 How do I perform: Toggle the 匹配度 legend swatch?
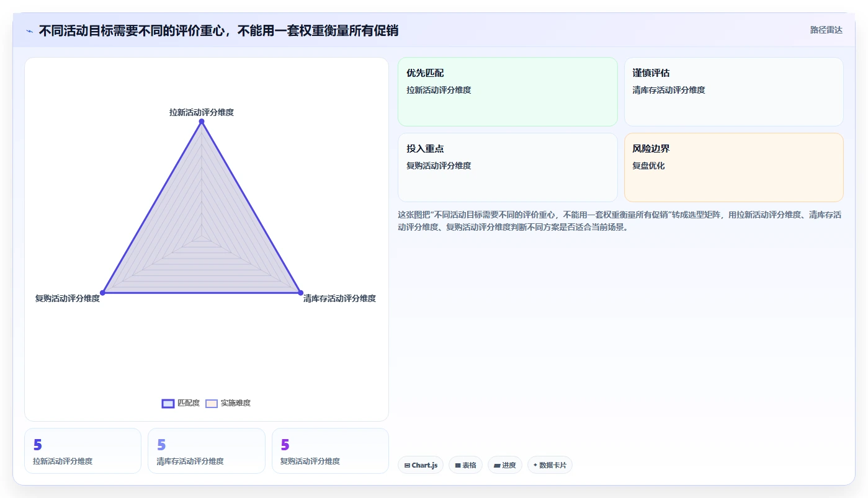(168, 403)
